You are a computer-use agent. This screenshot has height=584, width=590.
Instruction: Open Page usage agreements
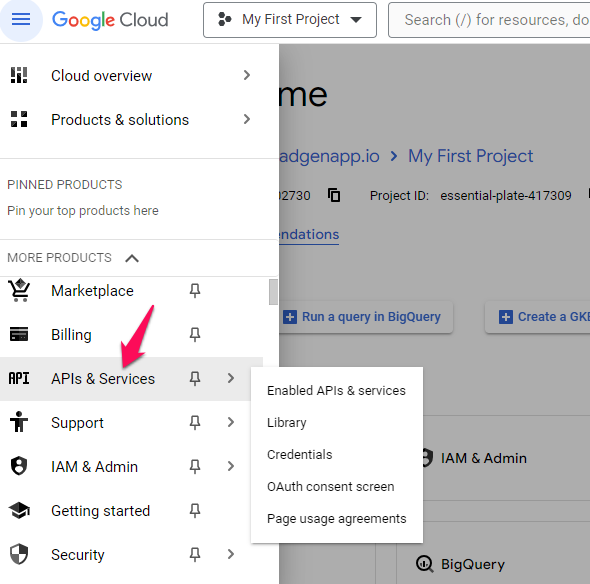[336, 519]
